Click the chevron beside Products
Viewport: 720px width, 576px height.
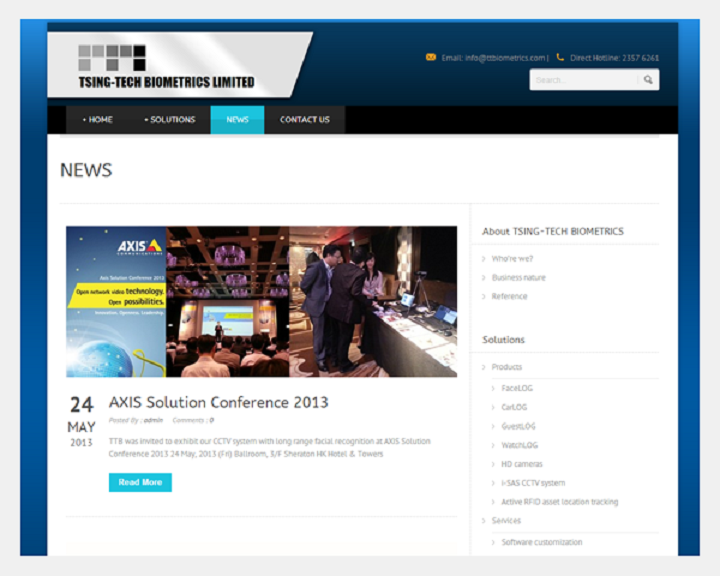point(484,367)
